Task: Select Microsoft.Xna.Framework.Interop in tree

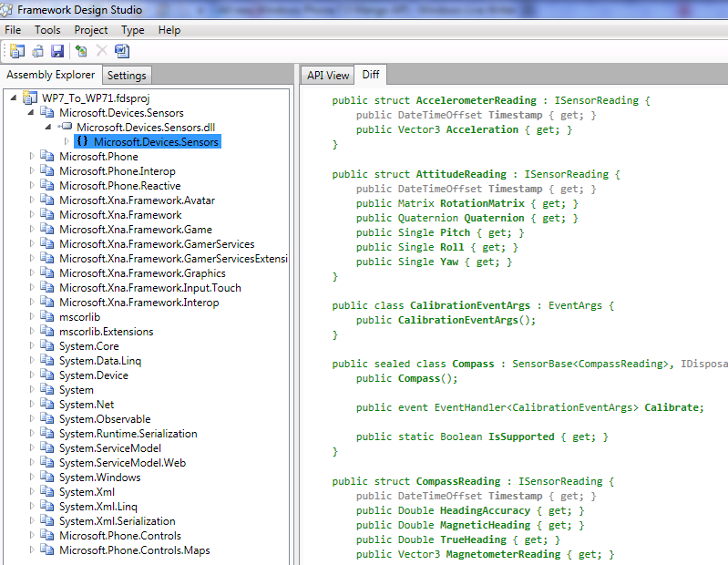Action: [139, 303]
